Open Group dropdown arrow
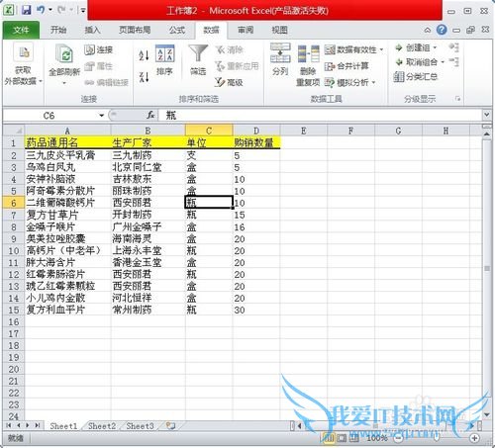The height and width of the screenshot is (448, 495). click(x=435, y=48)
